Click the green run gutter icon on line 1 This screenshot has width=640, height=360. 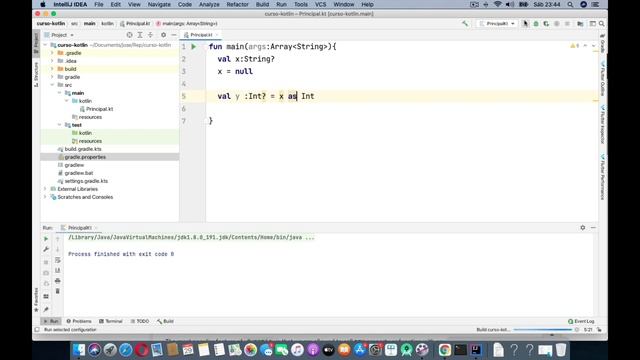194,47
